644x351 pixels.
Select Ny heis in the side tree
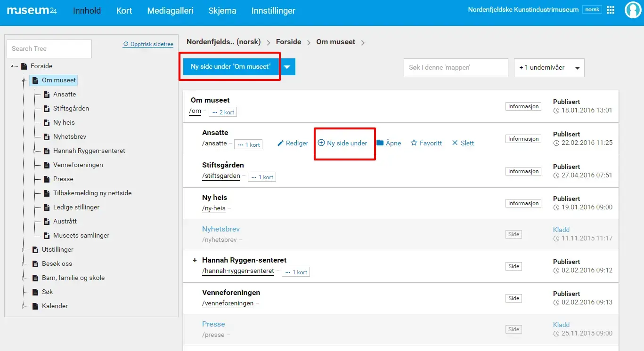64,122
